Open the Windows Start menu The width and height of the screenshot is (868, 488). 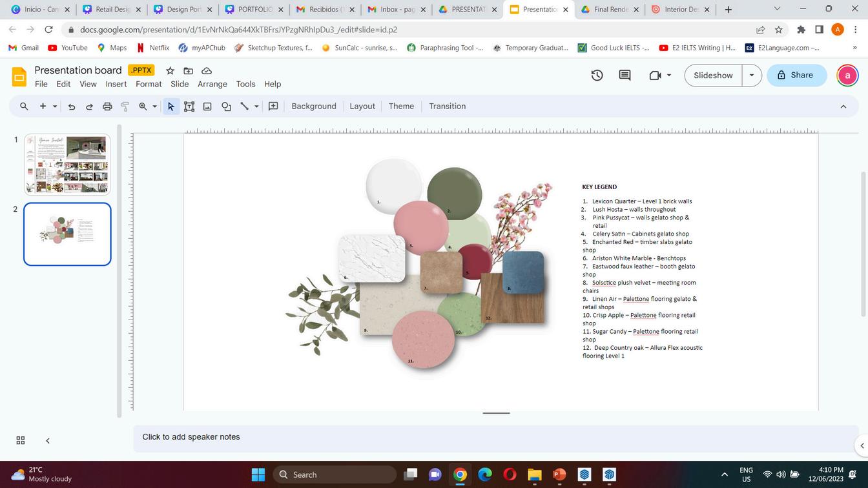coord(258,474)
